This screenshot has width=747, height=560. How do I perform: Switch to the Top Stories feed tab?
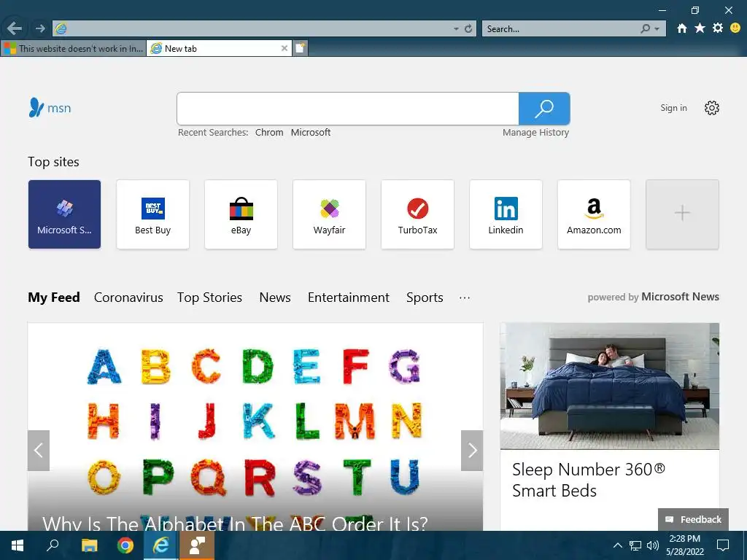pos(209,297)
